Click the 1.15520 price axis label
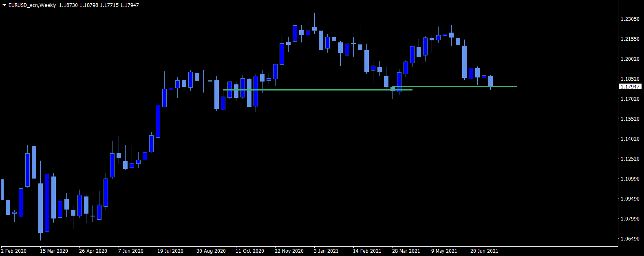Image resolution: width=644 pixels, height=256 pixels. (x=630, y=119)
